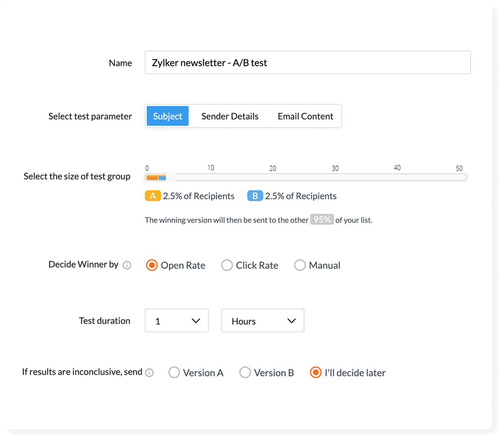
Task: Expand the Hours unit dropdown
Action: 263,321
